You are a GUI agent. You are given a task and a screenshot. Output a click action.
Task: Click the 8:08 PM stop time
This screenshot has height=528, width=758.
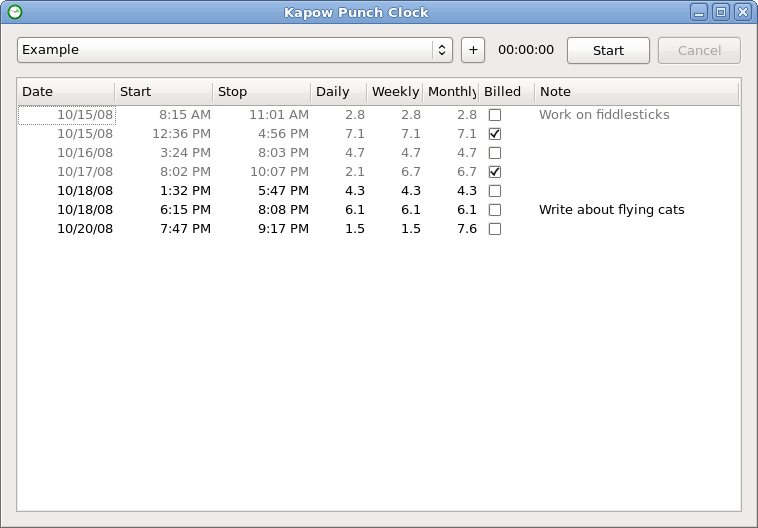pos(283,210)
